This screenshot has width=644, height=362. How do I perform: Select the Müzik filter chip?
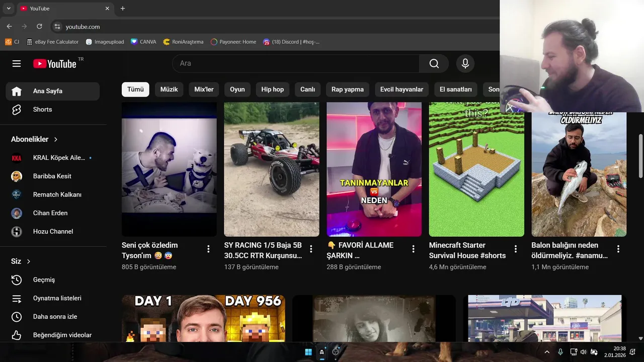[169, 89]
